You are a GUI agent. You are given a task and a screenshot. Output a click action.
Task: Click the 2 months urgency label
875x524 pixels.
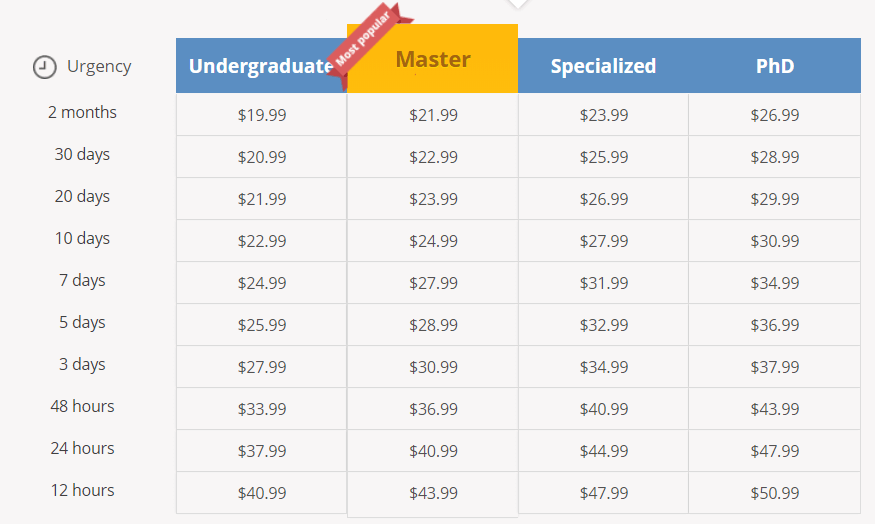coord(82,112)
